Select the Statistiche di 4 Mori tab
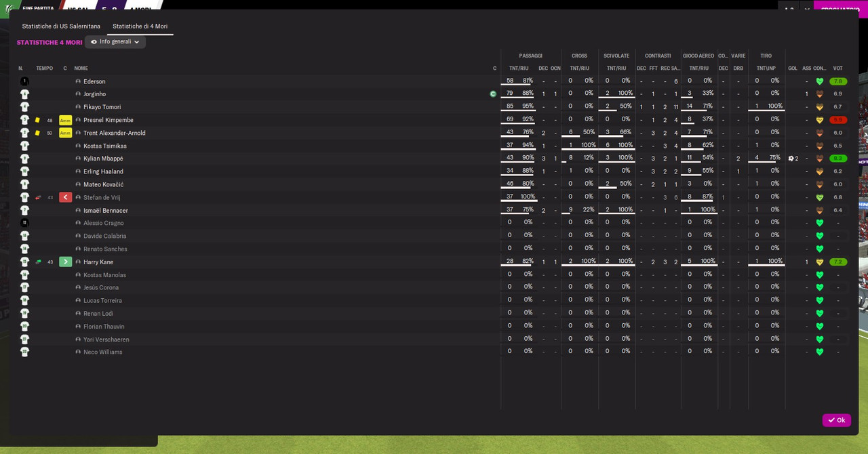The width and height of the screenshot is (868, 454). pyautogui.click(x=140, y=26)
